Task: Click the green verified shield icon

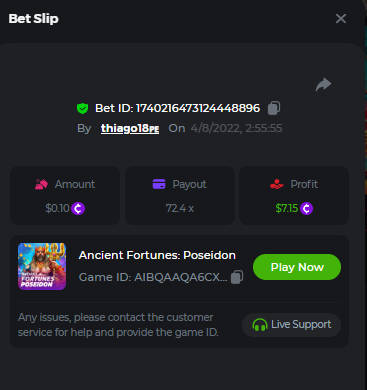Action: click(x=82, y=109)
